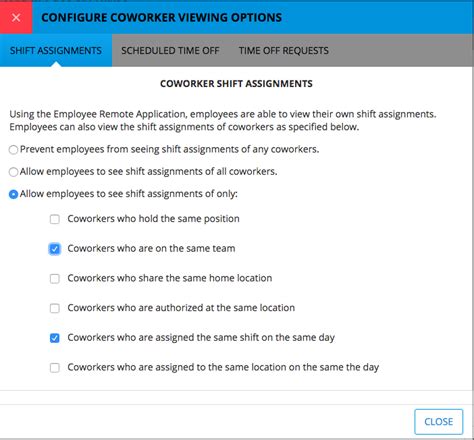This screenshot has height=440, width=474.
Task: Click the CLOSE button at dialog bottom
Action: pos(439,422)
